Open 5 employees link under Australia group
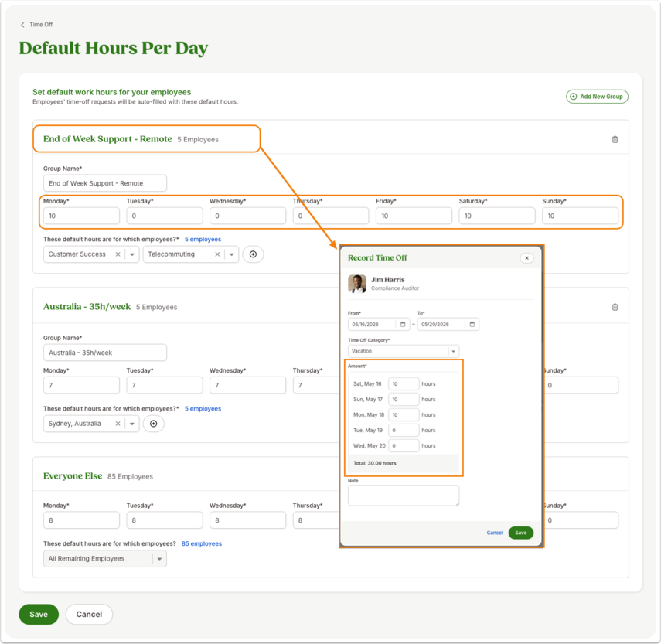The height and width of the screenshot is (644, 661). click(x=203, y=409)
